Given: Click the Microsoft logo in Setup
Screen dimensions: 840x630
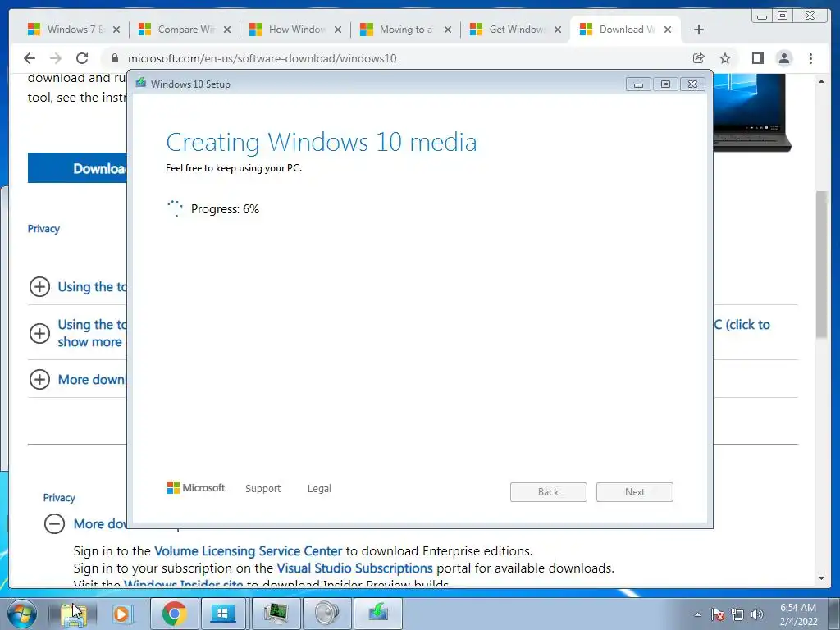Looking at the screenshot, I should pyautogui.click(x=196, y=487).
